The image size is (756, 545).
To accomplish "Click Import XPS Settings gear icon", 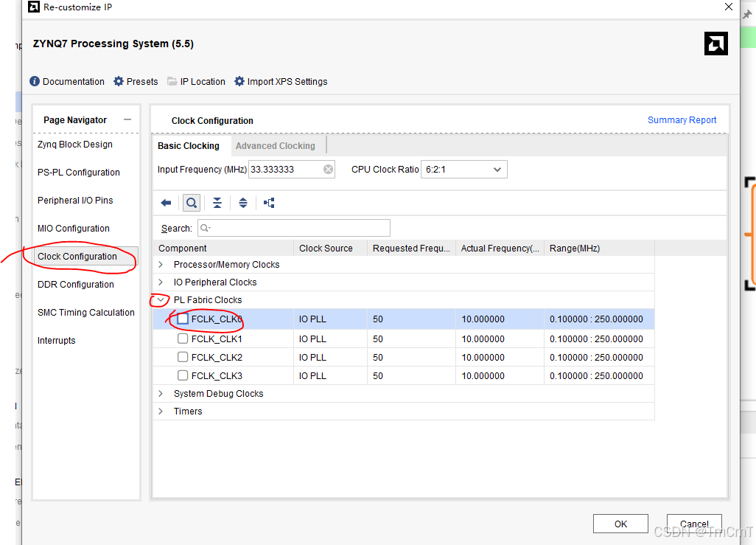I will tap(239, 81).
